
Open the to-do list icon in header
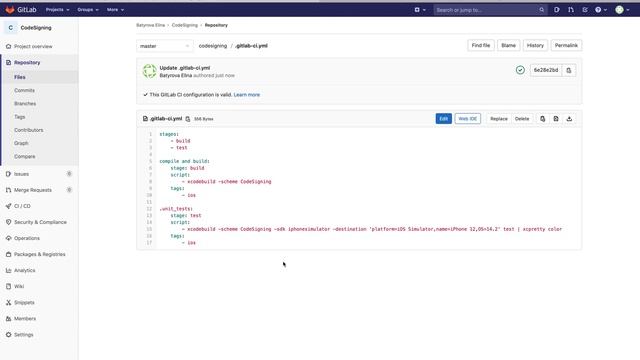tap(584, 10)
